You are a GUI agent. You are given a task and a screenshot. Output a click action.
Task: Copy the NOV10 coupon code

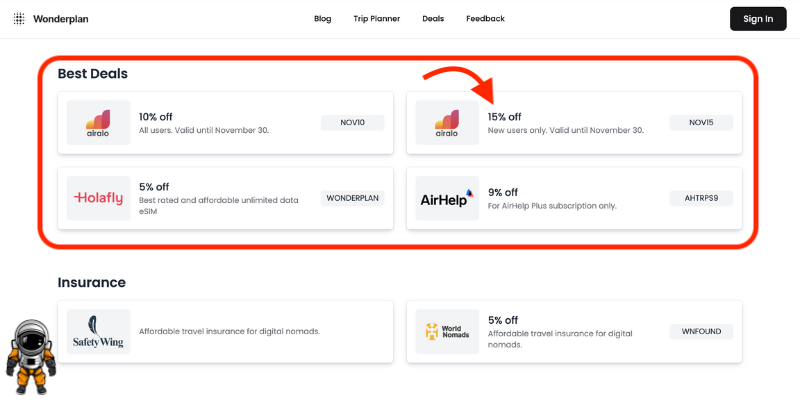click(x=353, y=122)
